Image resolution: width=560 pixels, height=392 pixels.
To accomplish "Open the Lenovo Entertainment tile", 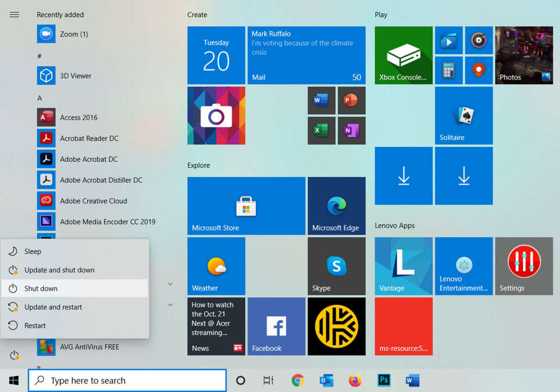I will (464, 266).
